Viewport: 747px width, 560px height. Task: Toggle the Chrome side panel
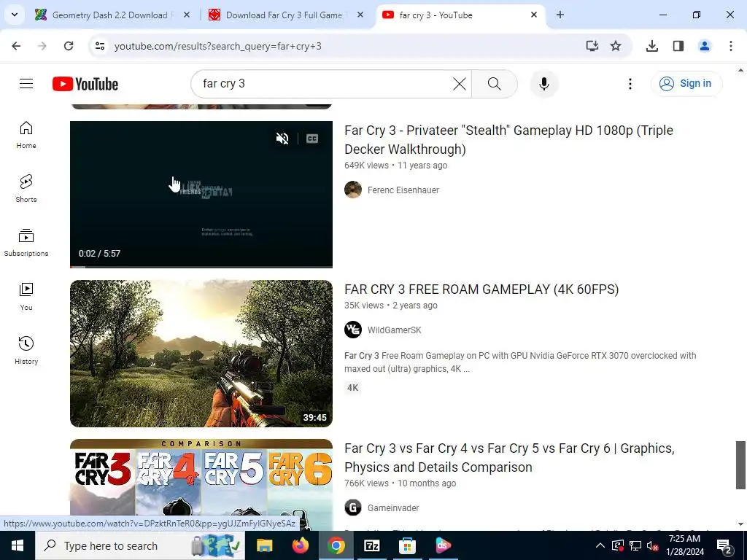678,46
